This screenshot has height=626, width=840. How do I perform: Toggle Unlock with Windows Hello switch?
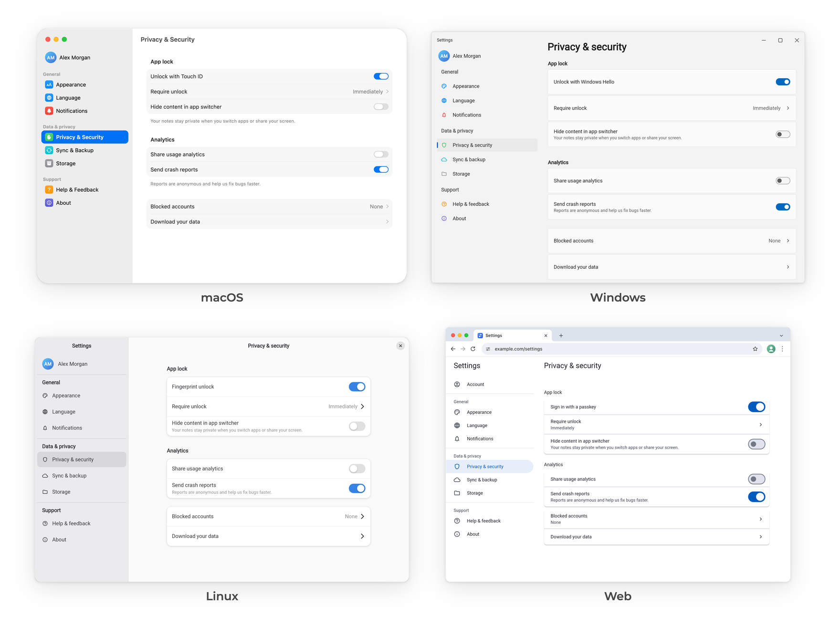tap(783, 82)
